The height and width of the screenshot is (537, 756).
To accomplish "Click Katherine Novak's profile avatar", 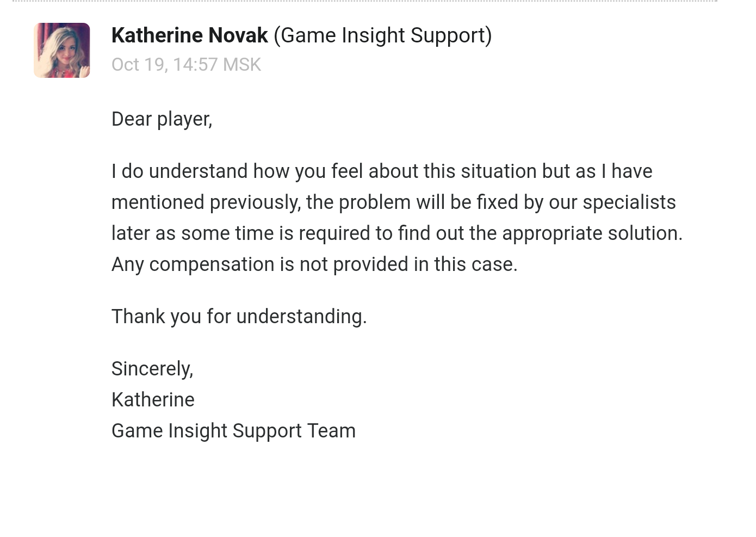I will coord(61,50).
